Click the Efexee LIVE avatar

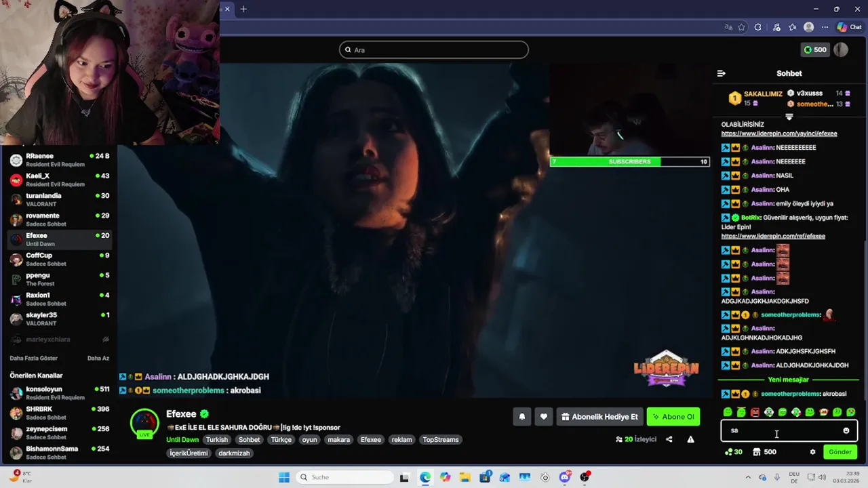coord(144,424)
